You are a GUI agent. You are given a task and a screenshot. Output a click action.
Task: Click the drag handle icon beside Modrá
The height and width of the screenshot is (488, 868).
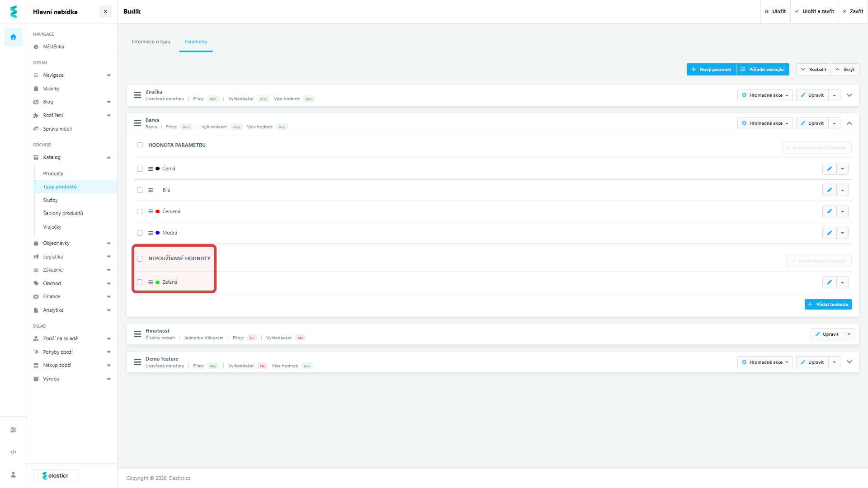[151, 233]
